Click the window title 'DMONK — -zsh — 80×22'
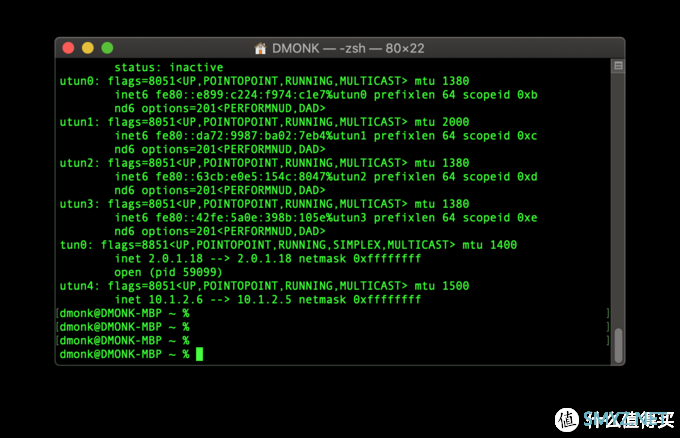The height and width of the screenshot is (438, 680). click(x=348, y=48)
